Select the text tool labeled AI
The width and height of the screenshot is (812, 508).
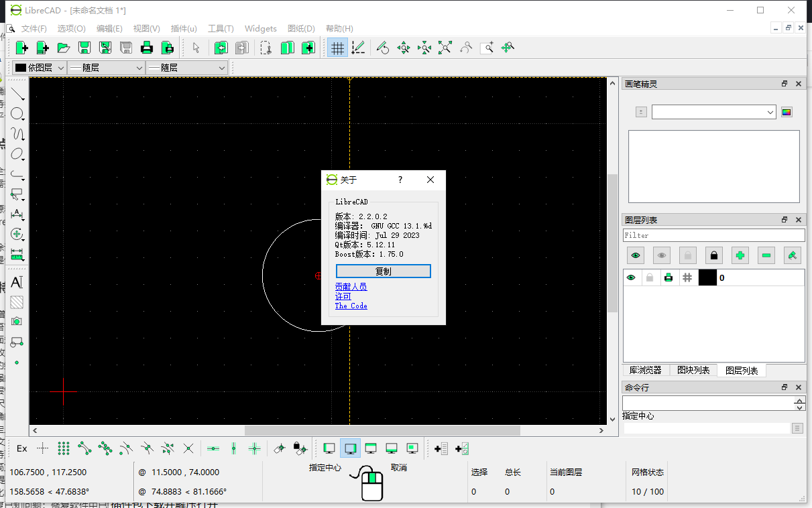[x=17, y=282]
